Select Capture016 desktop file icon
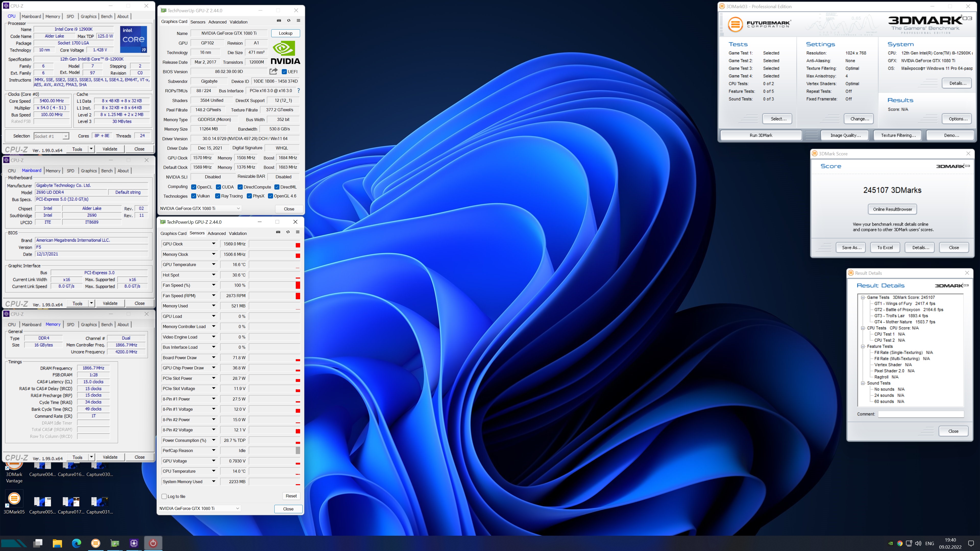This screenshot has width=980, height=551. (71, 469)
